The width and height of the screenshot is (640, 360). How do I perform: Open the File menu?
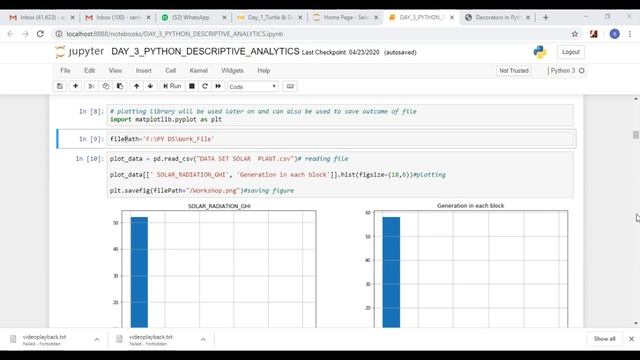(65, 71)
